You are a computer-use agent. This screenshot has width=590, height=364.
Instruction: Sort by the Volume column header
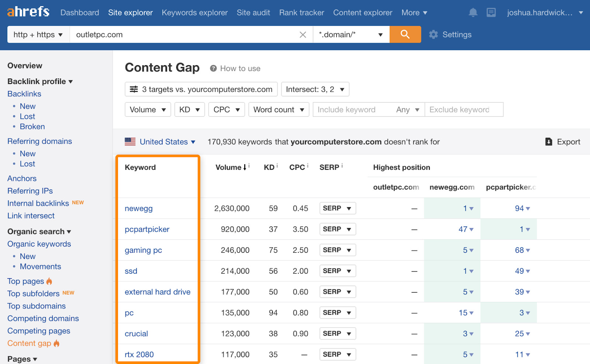229,167
